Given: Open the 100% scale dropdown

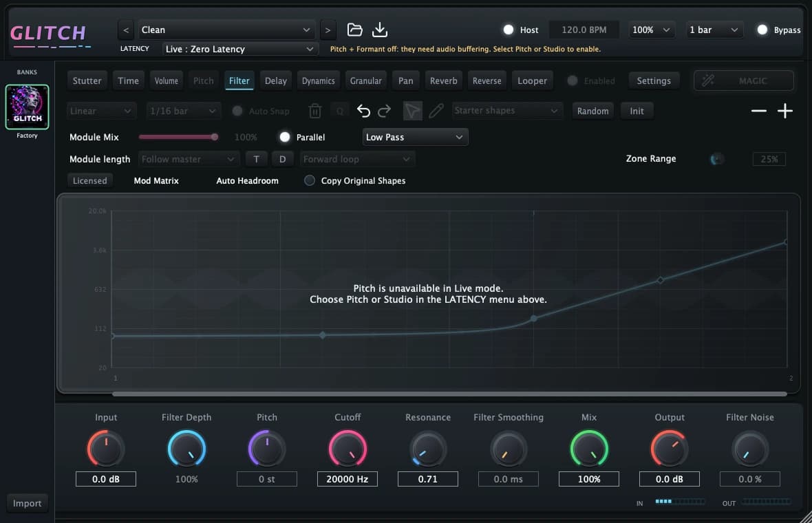Looking at the screenshot, I should click(652, 30).
